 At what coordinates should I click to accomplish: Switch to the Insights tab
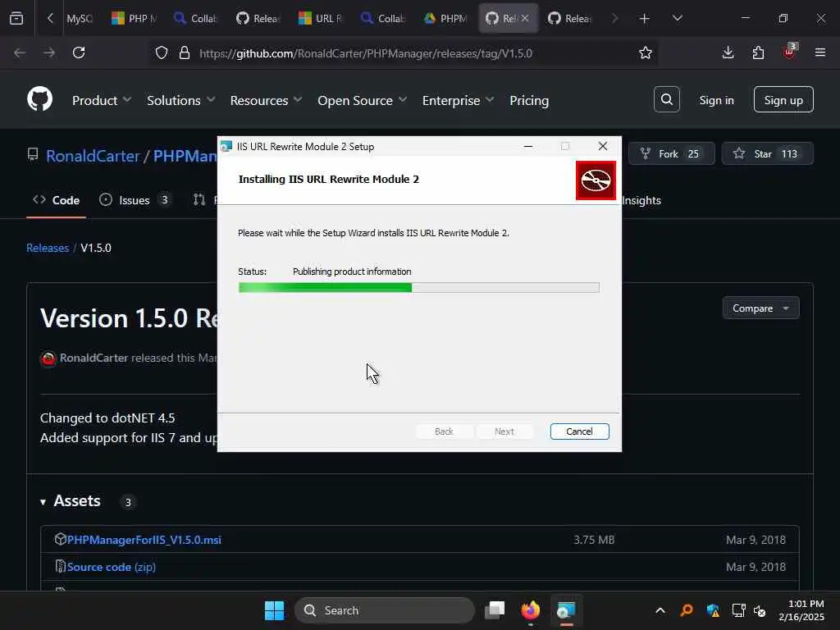[x=641, y=200]
